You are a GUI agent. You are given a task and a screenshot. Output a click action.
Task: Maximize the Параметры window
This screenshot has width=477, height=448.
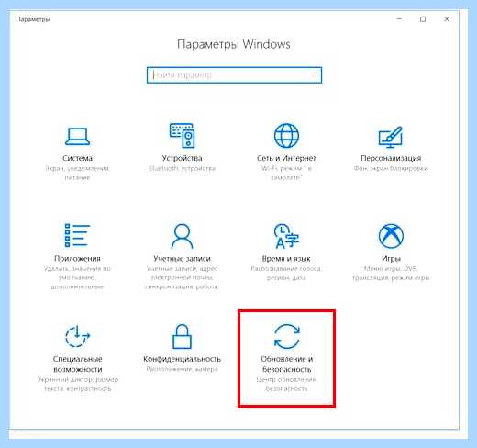pyautogui.click(x=423, y=19)
